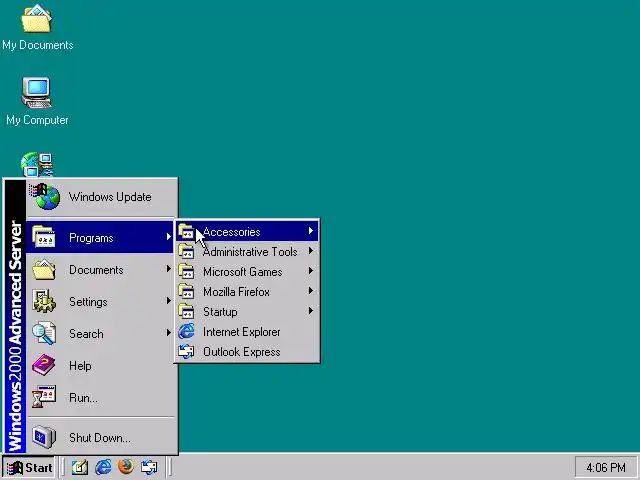Click the Settings gear icon in Start menu
Screen dimensions: 640x480
[x=44, y=301]
